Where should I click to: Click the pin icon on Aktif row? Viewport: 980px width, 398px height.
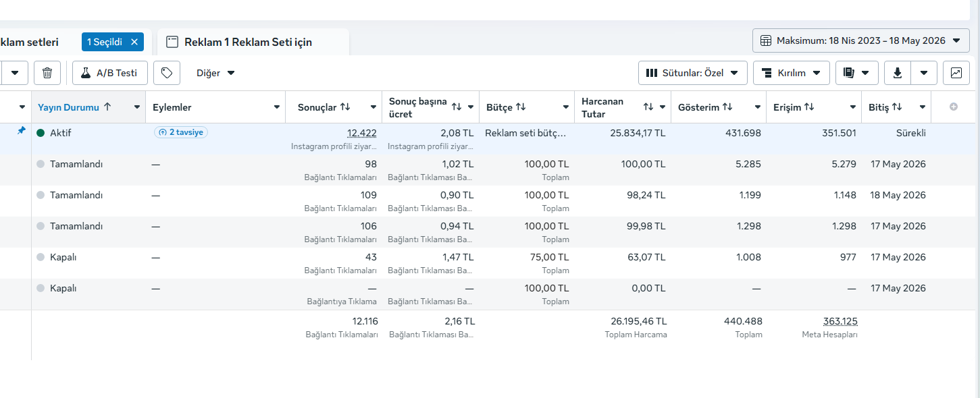21,132
